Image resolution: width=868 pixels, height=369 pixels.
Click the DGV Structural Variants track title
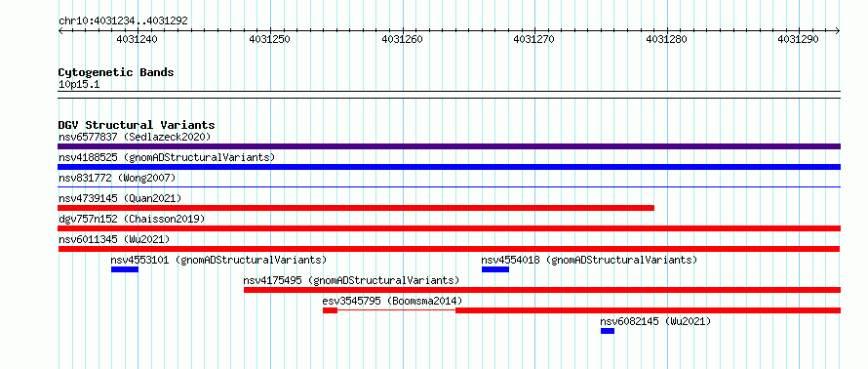click(137, 125)
